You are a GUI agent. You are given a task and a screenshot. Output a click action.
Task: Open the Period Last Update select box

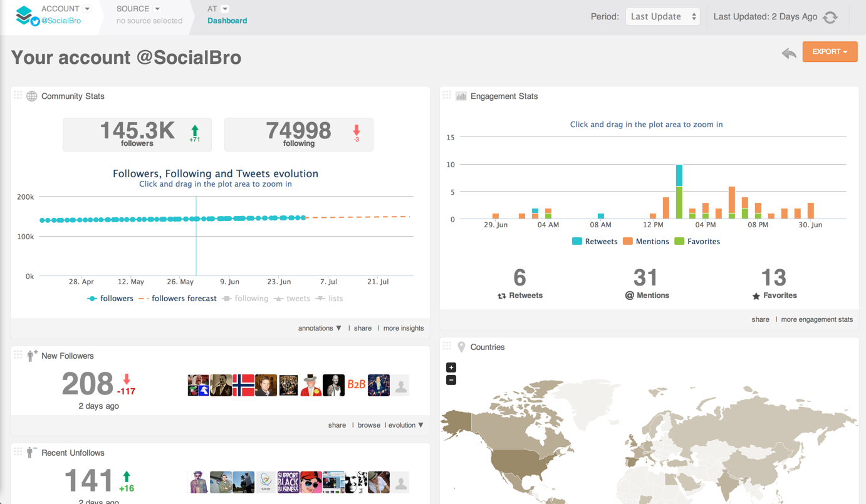(x=662, y=17)
